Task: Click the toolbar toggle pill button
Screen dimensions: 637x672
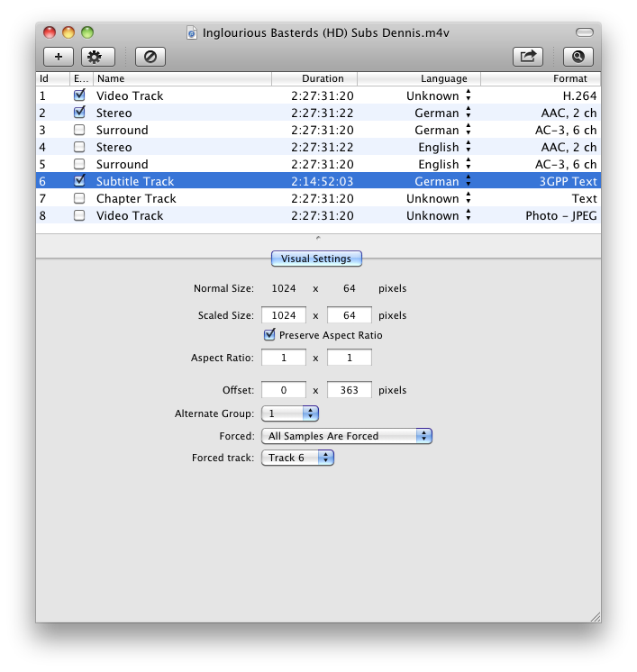Action: (x=584, y=32)
